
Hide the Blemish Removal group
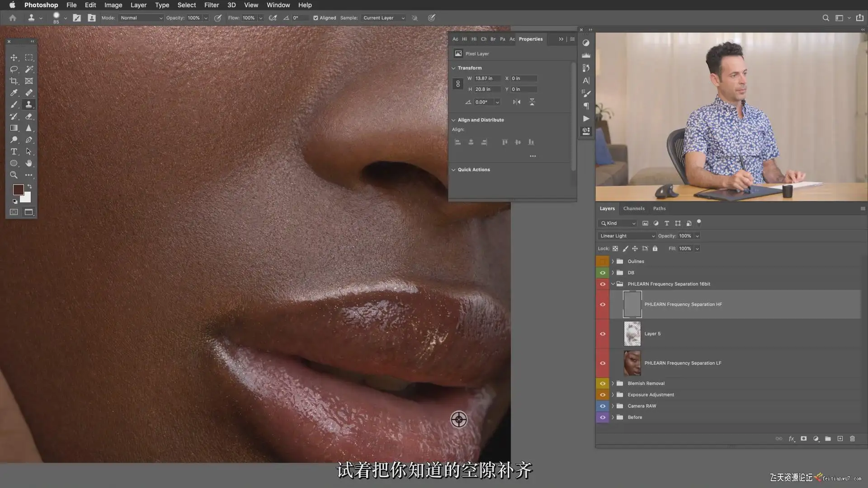tap(602, 384)
